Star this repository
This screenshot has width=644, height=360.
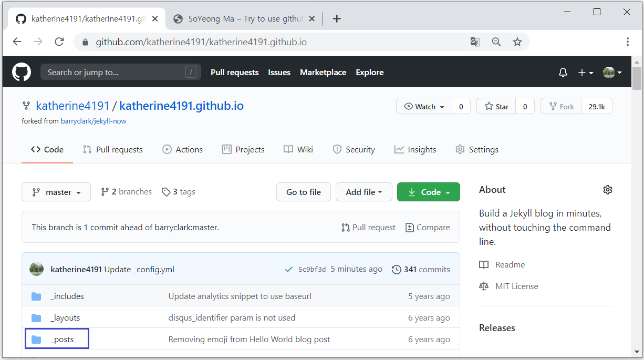tap(496, 106)
